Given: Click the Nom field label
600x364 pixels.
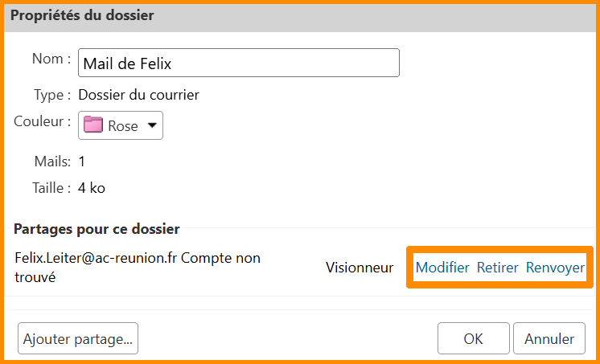Looking at the screenshot, I should coord(51,59).
